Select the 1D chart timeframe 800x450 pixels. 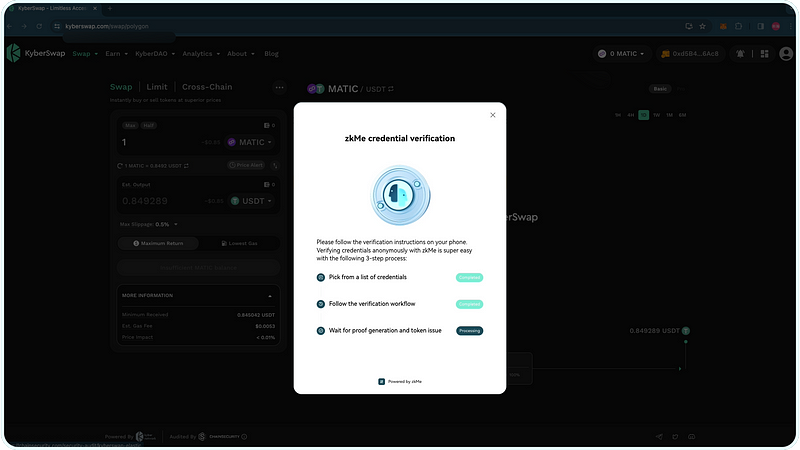(643, 115)
